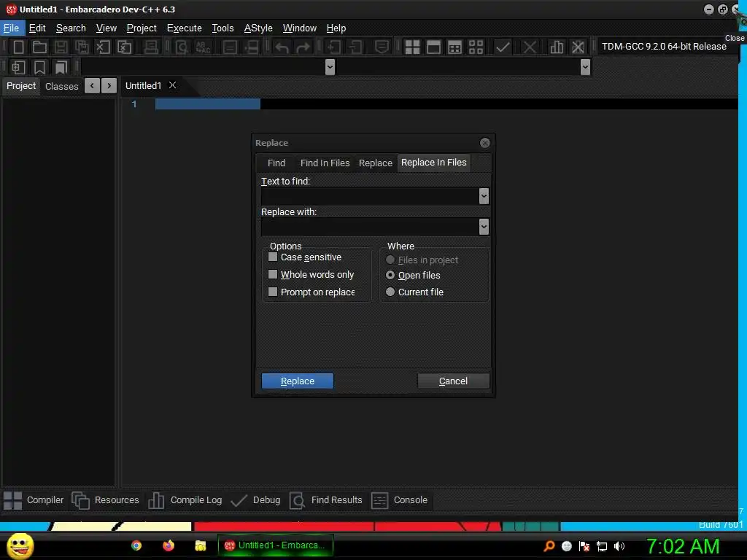Click the Delete profiling information icon
747x560 pixels.
(578, 47)
